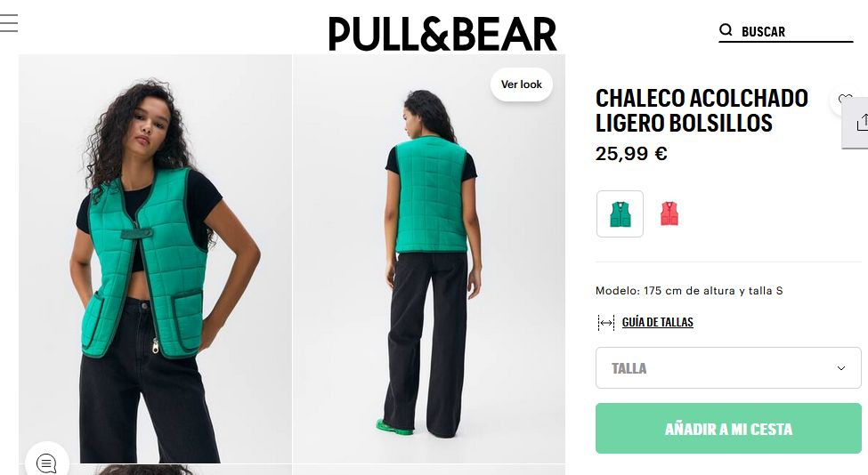Select the green vest color option

620,214
